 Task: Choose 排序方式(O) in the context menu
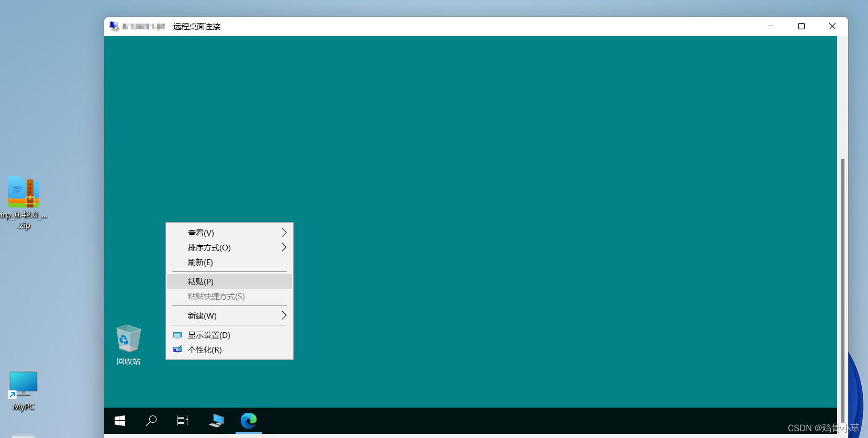(229, 247)
